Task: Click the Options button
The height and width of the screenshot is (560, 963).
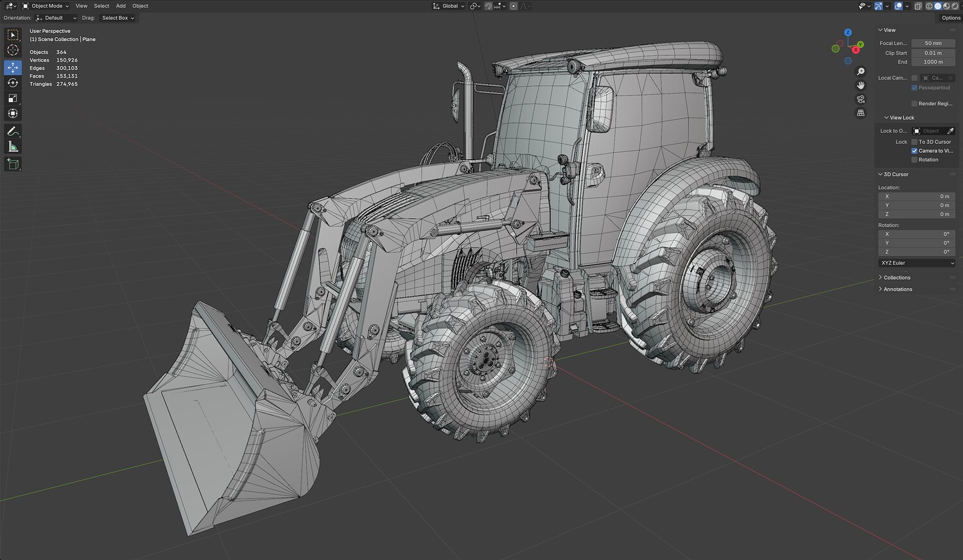Action: tap(951, 18)
